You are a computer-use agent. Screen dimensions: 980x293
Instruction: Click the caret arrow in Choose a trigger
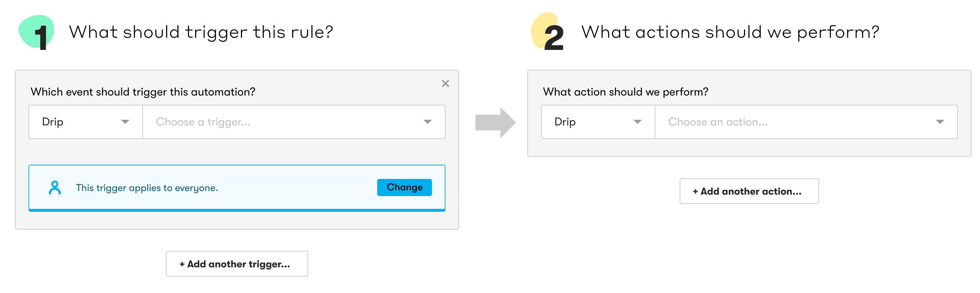[427, 122]
